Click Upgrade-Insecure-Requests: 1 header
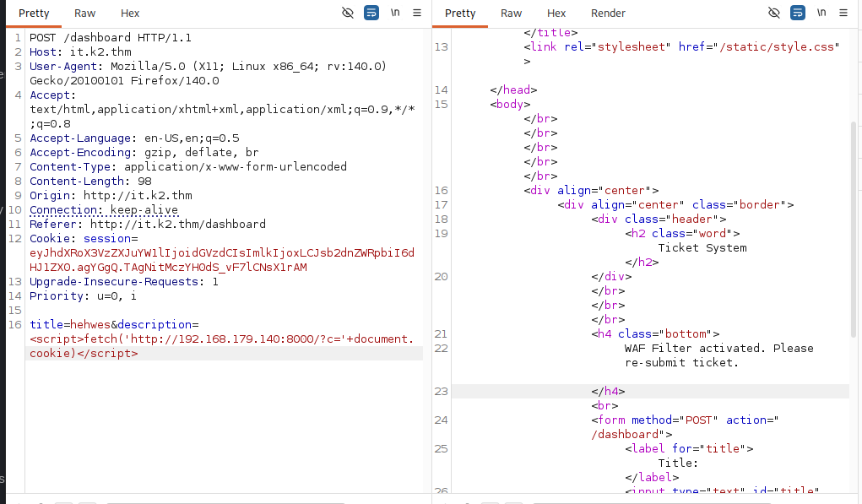Image resolution: width=862 pixels, height=504 pixels. coord(124,281)
